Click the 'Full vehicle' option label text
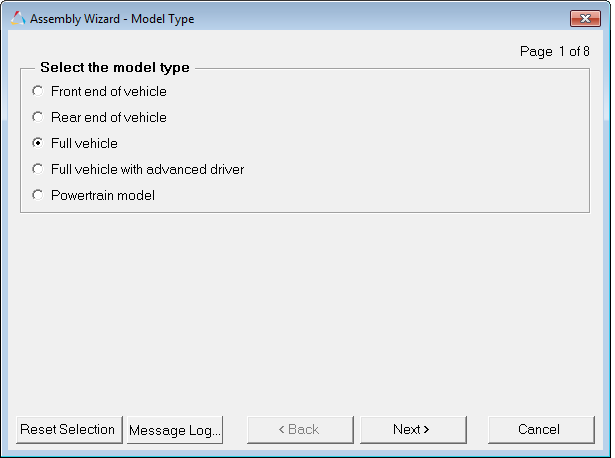Screen dimensions: 615x458 pyautogui.click(x=84, y=143)
